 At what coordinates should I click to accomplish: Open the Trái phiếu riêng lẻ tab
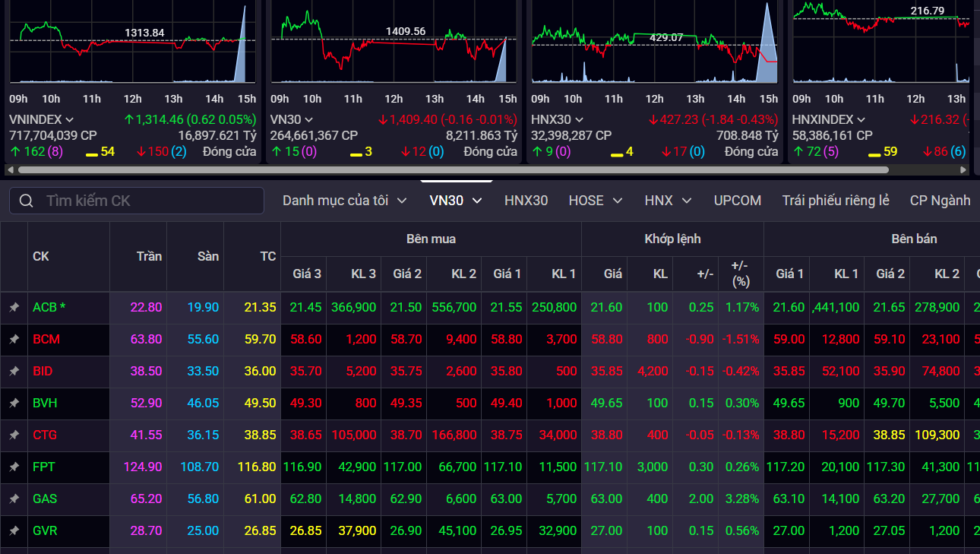[x=836, y=201]
